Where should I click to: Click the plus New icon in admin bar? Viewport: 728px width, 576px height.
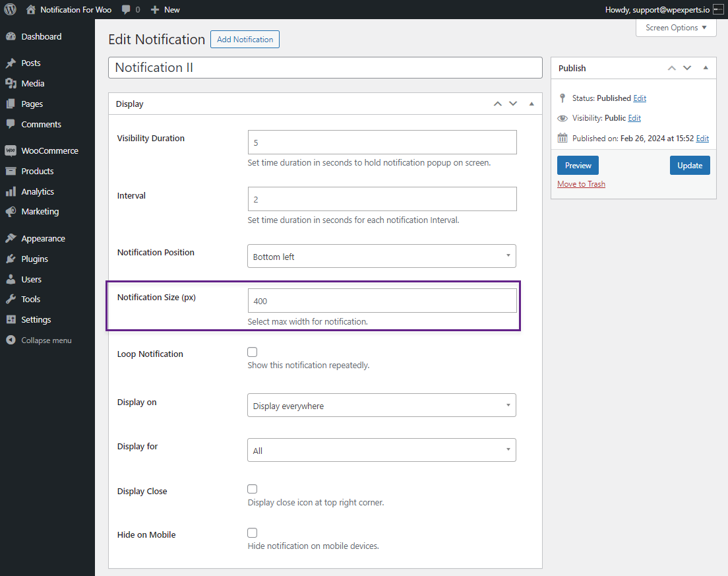pyautogui.click(x=155, y=10)
